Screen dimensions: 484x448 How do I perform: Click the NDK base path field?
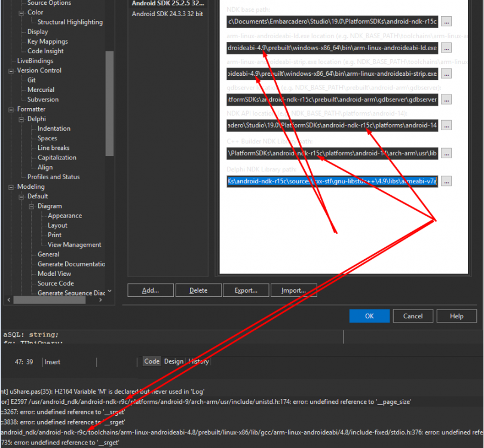pos(332,22)
